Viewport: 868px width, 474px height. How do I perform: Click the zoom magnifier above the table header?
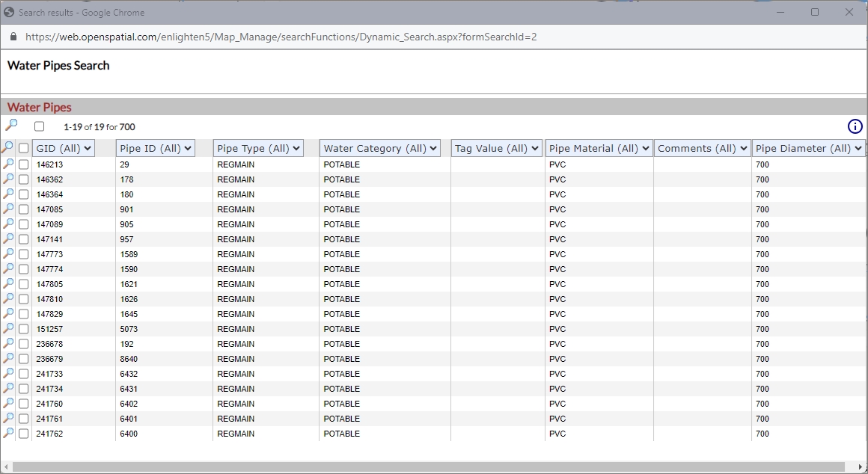pos(11,126)
